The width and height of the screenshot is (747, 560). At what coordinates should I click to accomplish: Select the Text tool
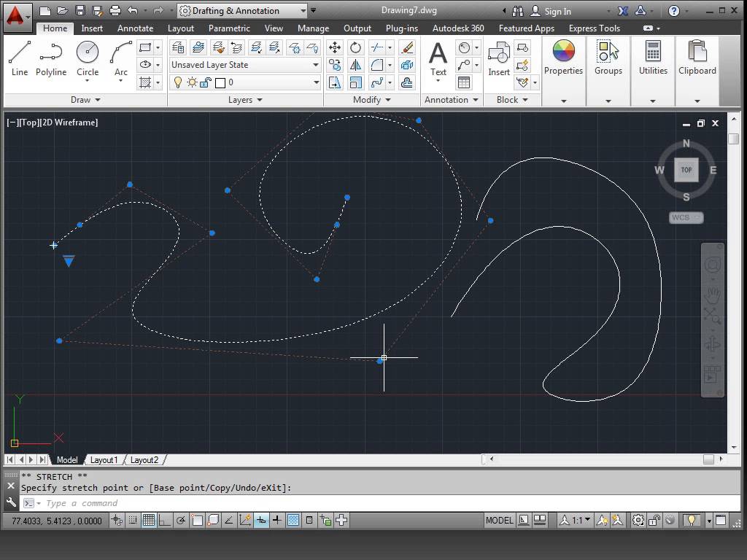pyautogui.click(x=438, y=52)
